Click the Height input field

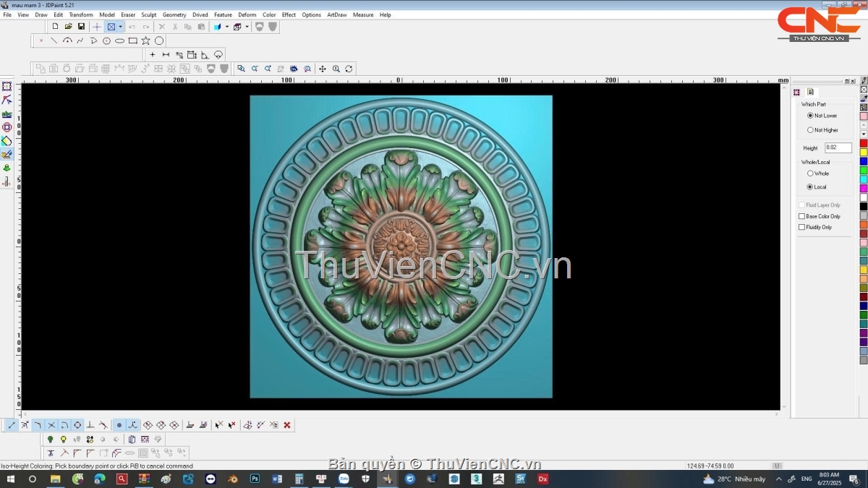pos(838,147)
